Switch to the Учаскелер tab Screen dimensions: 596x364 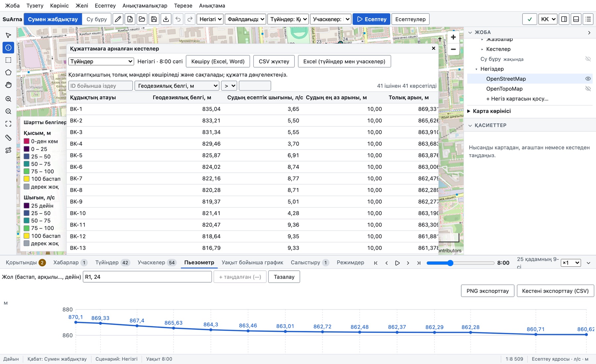pos(157,262)
